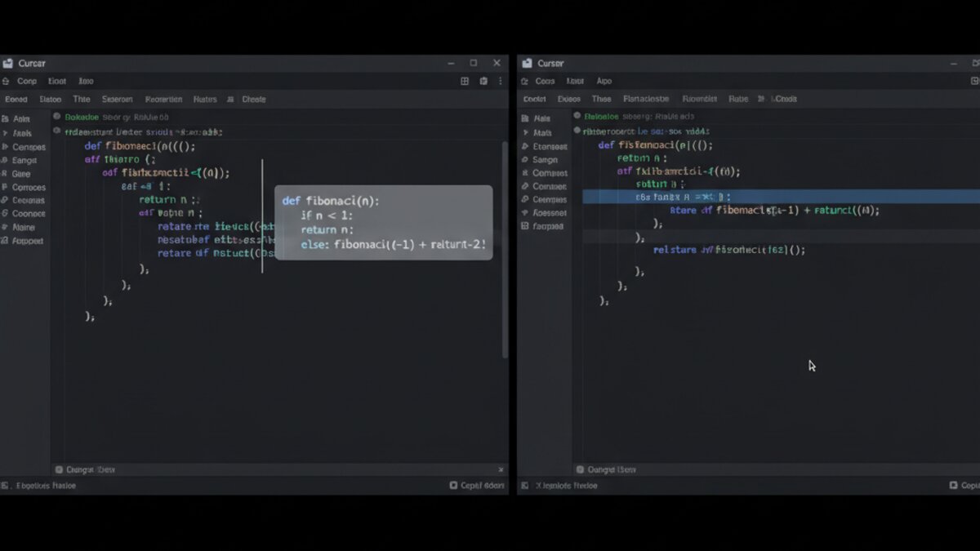Click the icon beside "Aoin" in left sidebar

click(x=5, y=118)
